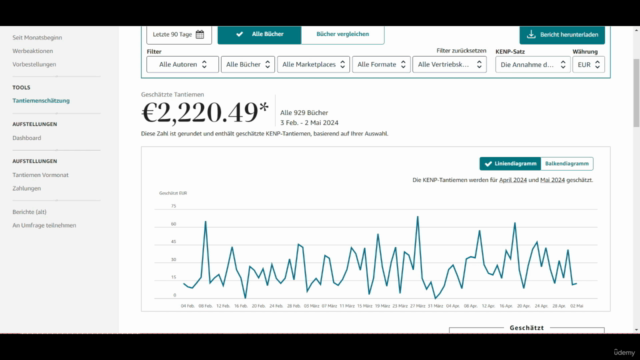Click Bericht herunterladen button
This screenshot has width=640, height=360.
click(x=562, y=35)
